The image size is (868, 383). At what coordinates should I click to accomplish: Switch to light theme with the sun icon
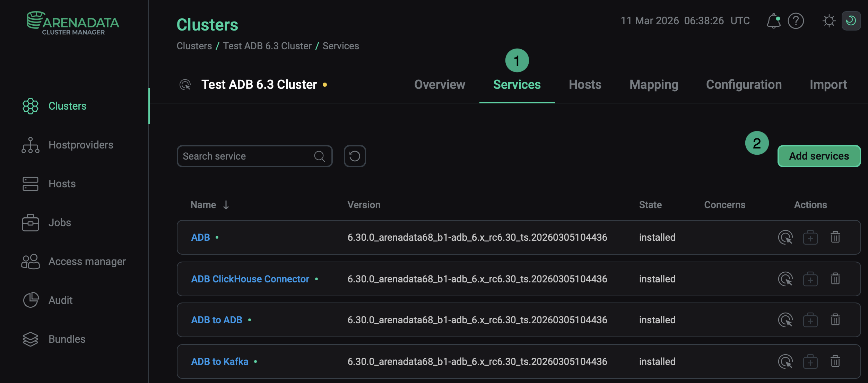click(x=829, y=21)
